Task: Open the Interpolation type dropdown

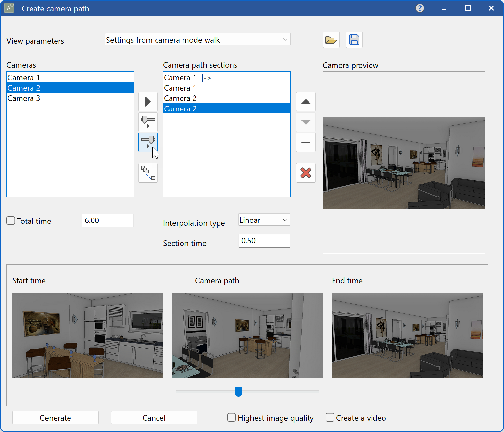Action: pyautogui.click(x=264, y=220)
